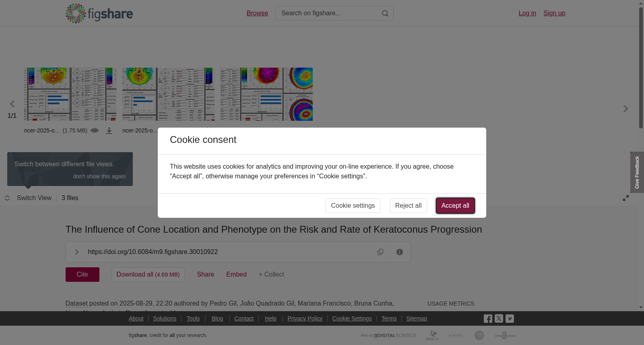
Task: Expand the DOI citation chevron
Action: coord(76,252)
